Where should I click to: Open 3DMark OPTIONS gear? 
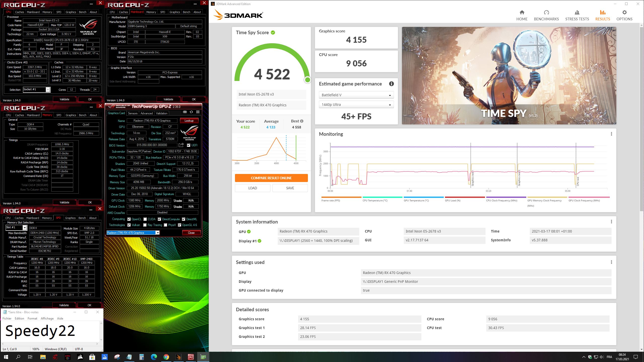624,15
